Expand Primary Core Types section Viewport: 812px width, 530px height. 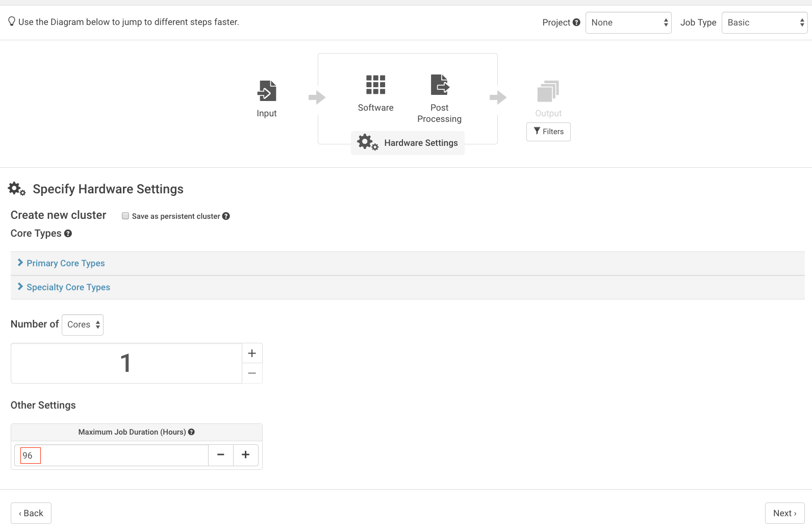pos(66,263)
